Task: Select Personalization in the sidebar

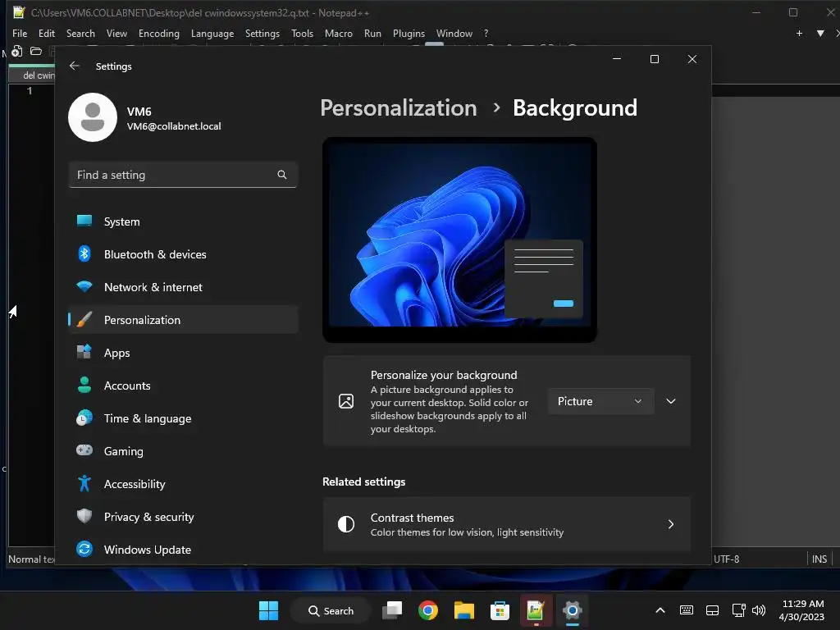Action: point(183,320)
